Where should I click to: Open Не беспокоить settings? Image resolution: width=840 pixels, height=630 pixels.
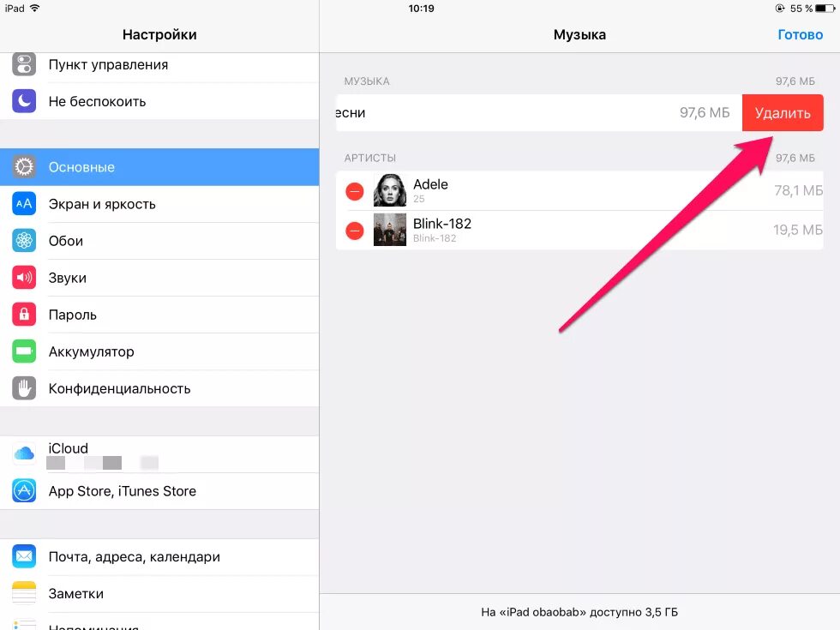coord(159,101)
